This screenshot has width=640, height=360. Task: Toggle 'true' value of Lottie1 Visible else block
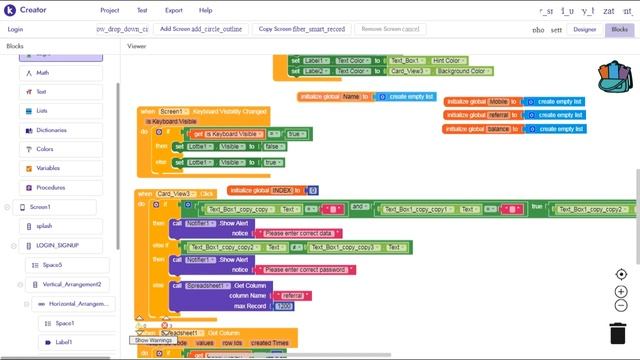273,162
